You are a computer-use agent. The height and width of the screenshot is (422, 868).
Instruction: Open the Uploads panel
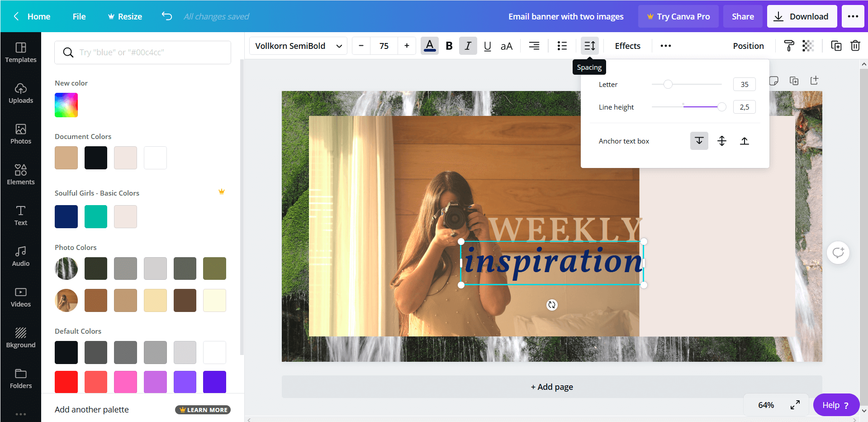click(20, 93)
